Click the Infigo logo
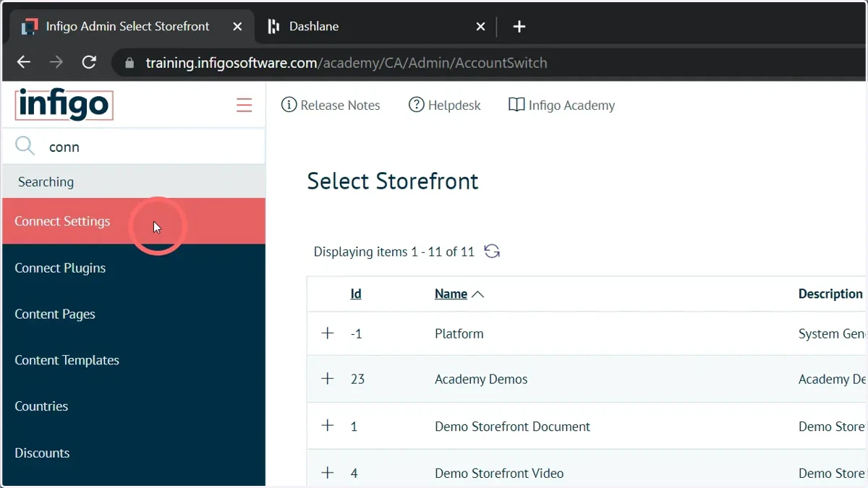The width and height of the screenshot is (868, 488). [64, 105]
